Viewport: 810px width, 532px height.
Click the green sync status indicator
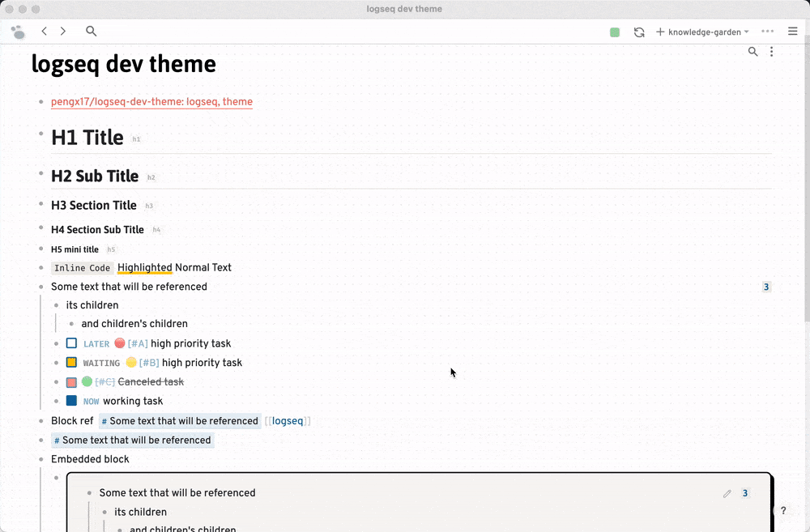tap(615, 32)
